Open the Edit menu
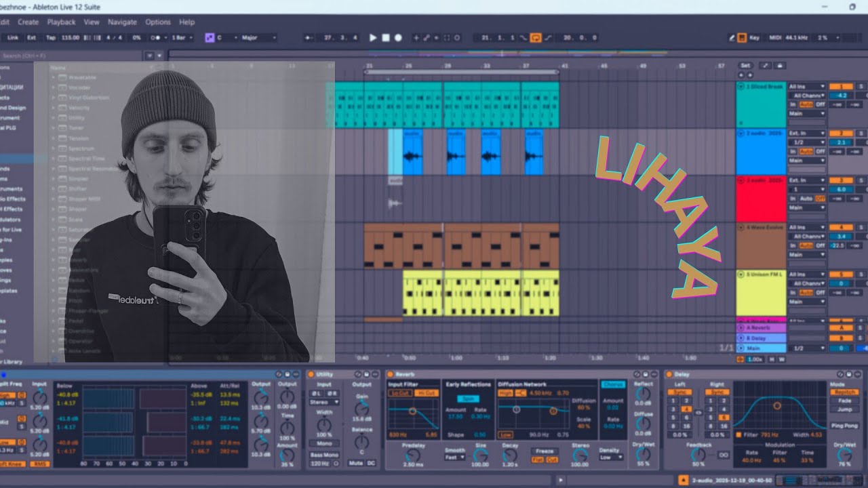 point(4,22)
